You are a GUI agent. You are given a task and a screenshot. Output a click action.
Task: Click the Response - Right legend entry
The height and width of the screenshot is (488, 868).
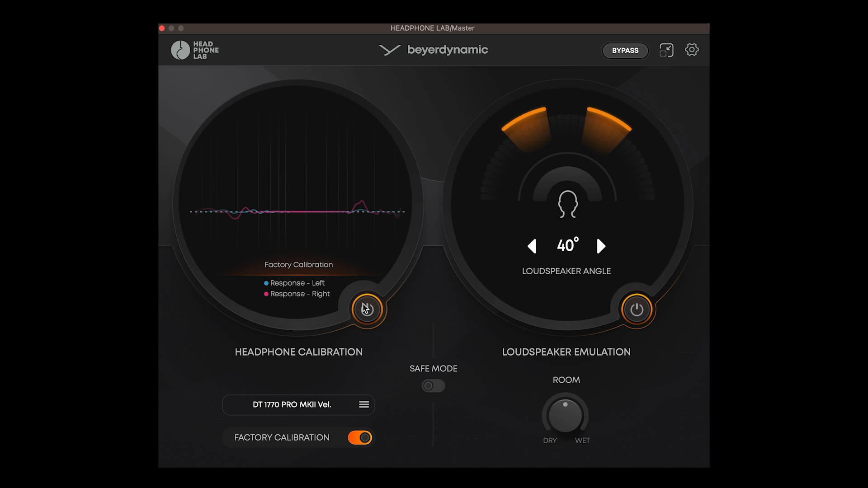coord(297,294)
